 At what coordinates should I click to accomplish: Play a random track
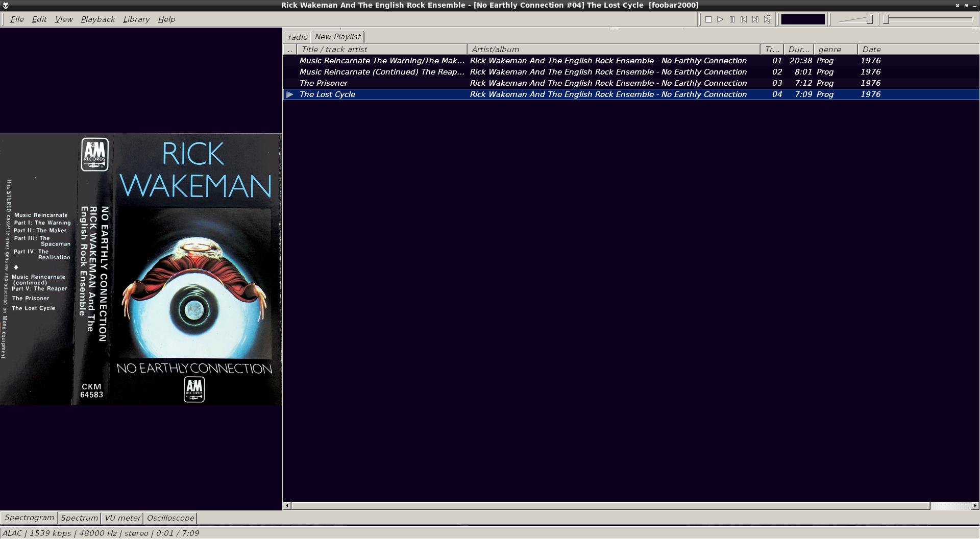(x=767, y=19)
